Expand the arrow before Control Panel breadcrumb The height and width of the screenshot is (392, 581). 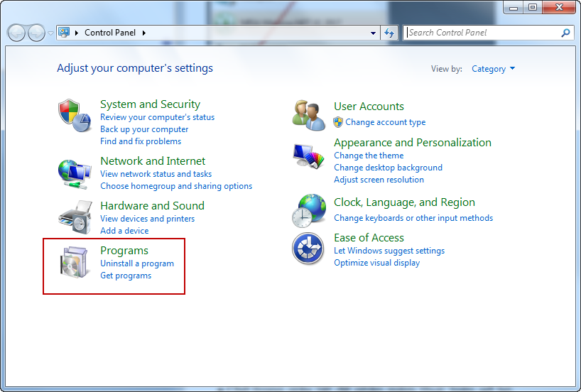pos(77,33)
